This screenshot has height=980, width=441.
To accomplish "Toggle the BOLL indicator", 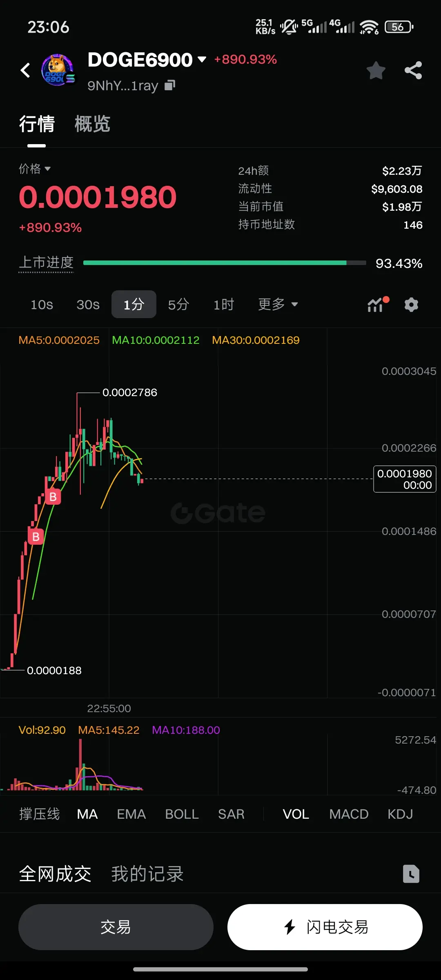I will pos(182,814).
